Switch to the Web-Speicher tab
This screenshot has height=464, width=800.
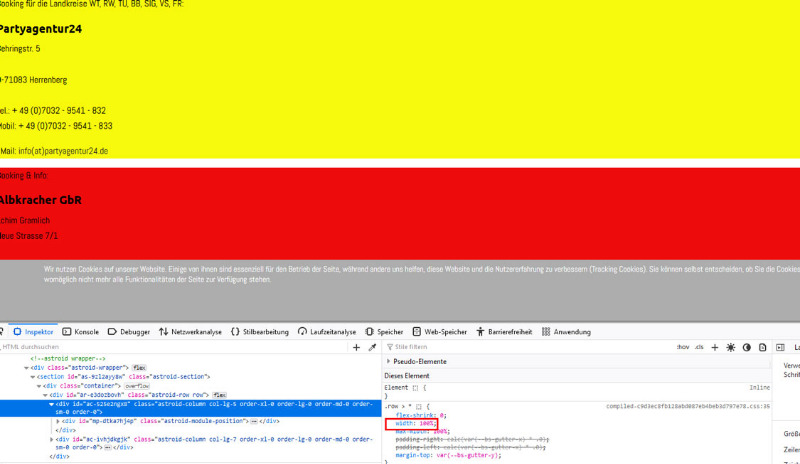tap(440, 332)
